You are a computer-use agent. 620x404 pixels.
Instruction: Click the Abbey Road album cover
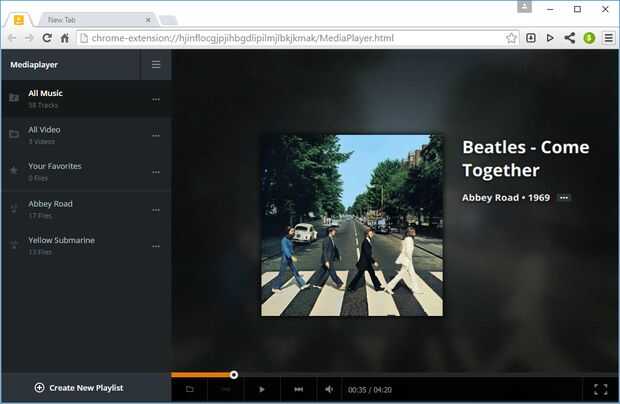point(352,225)
